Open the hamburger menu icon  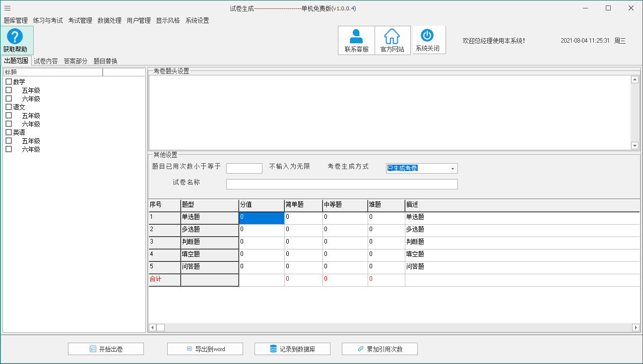tap(7, 8)
